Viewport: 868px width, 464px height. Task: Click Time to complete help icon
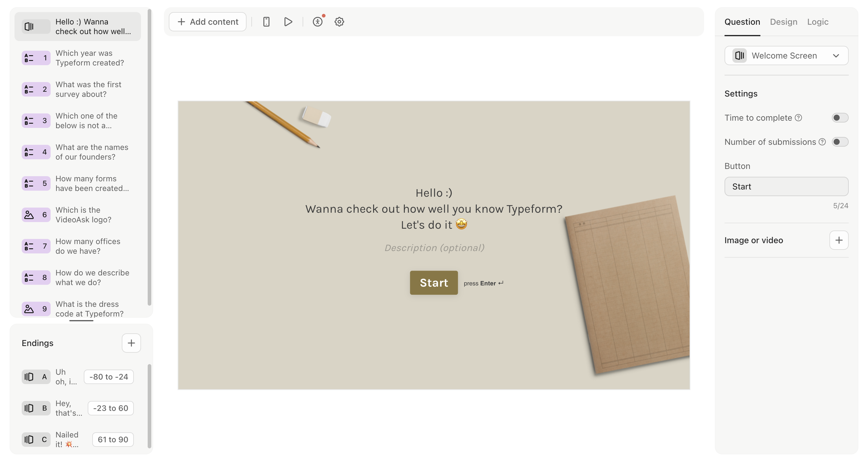click(798, 118)
